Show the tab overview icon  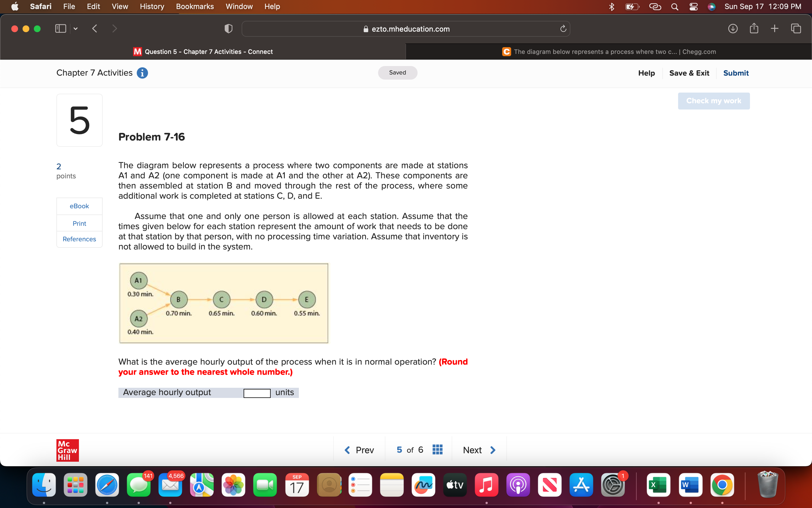tap(796, 29)
